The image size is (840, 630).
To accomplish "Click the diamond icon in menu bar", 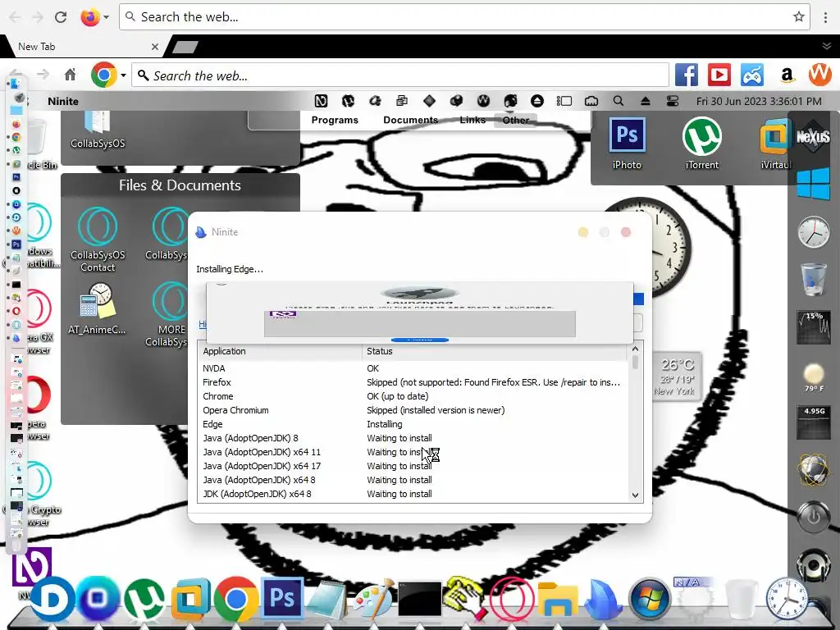I will click(429, 101).
